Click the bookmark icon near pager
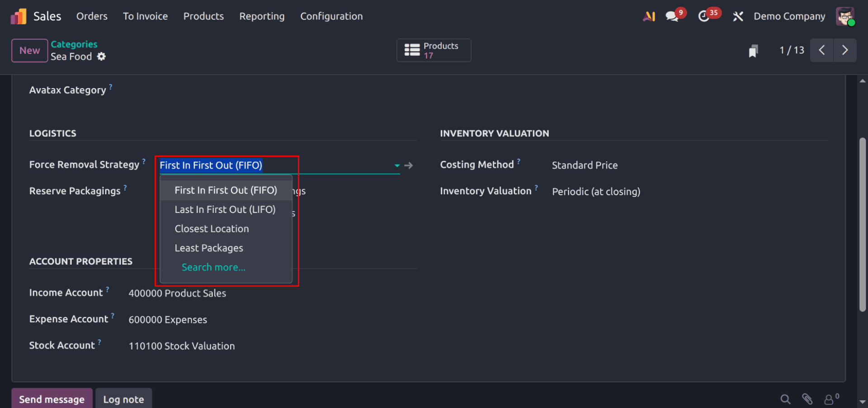 (753, 51)
